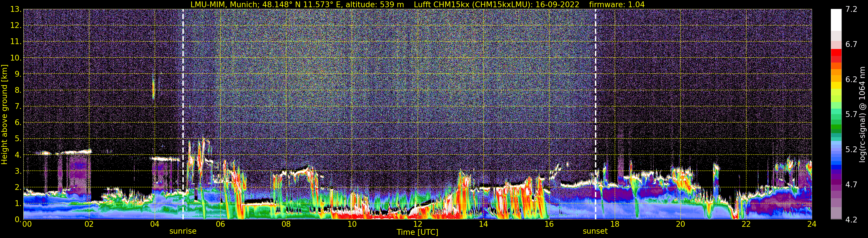Click the "sunset" label below the time axis
The image size is (868, 238).
595,231
